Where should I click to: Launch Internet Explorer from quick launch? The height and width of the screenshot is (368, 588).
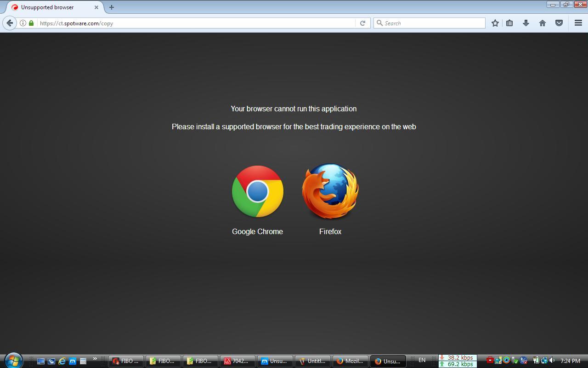coord(62,362)
